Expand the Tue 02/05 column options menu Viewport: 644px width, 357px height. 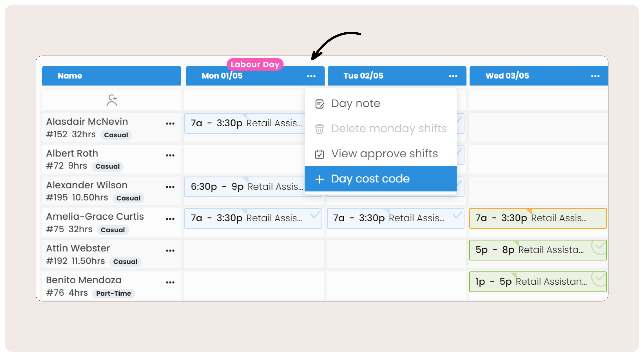pyautogui.click(x=453, y=76)
